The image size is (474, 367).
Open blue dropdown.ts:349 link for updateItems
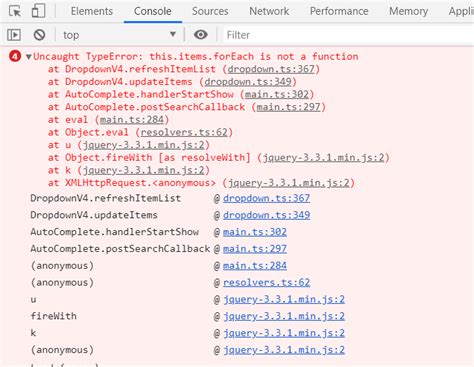[x=266, y=215]
